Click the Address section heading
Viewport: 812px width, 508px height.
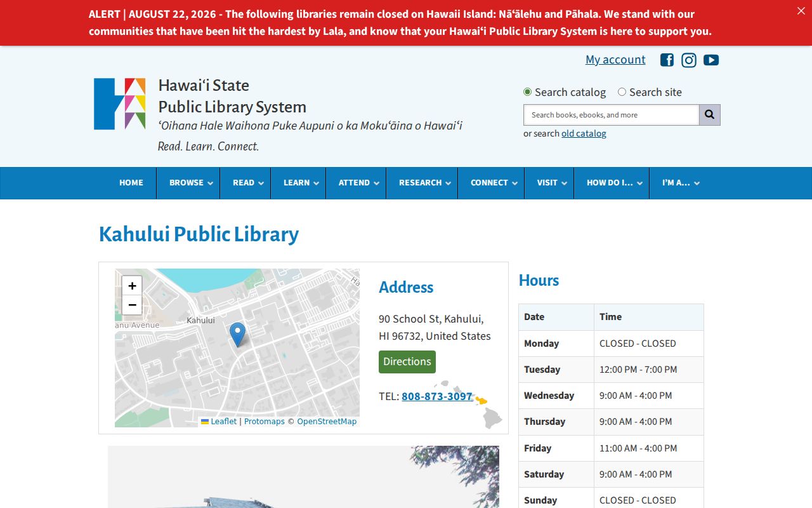tap(406, 287)
